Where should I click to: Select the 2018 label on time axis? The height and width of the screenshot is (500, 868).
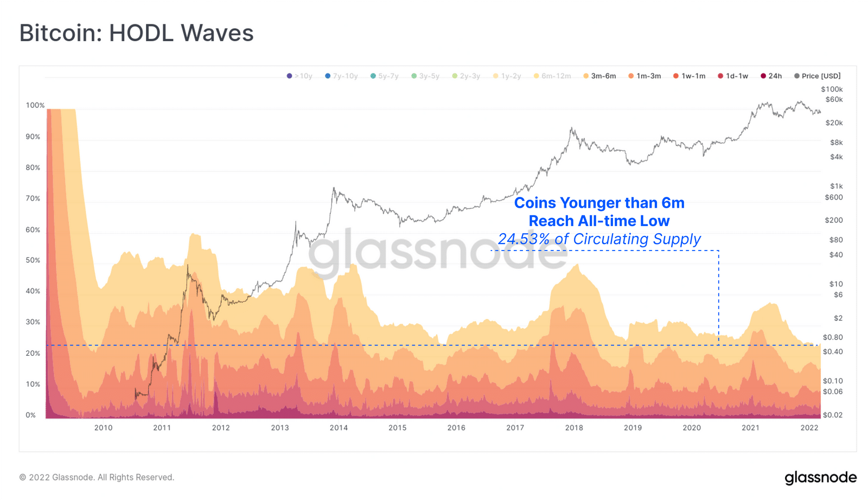[574, 427]
